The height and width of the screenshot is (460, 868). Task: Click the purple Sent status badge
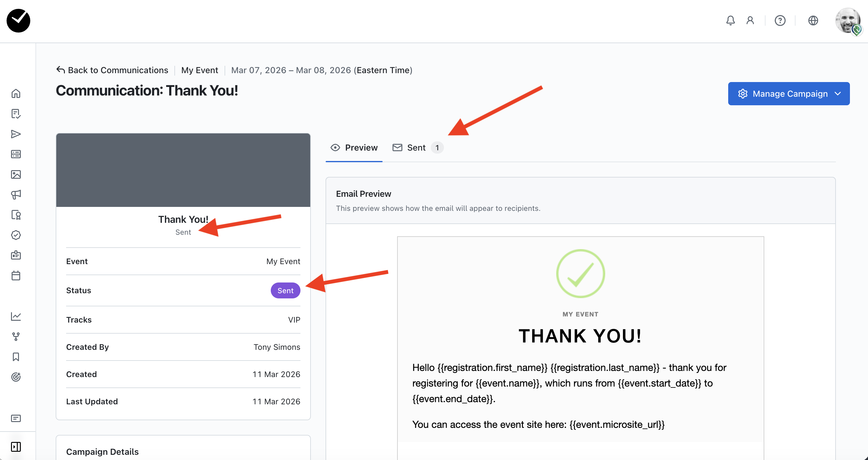(x=285, y=290)
